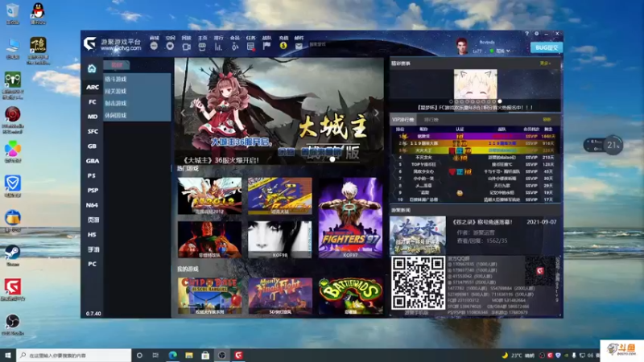Open Steam desktop shortcut
Screen dimensions: 644x362
click(x=13, y=255)
